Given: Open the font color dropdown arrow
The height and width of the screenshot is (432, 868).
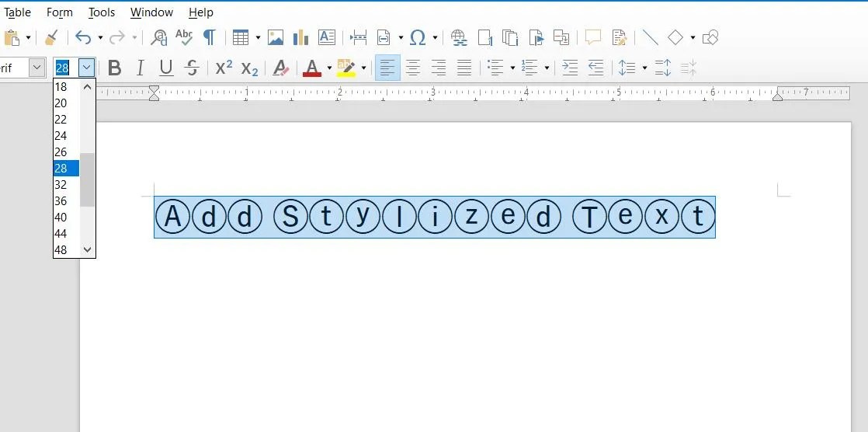Looking at the screenshot, I should pos(329,68).
